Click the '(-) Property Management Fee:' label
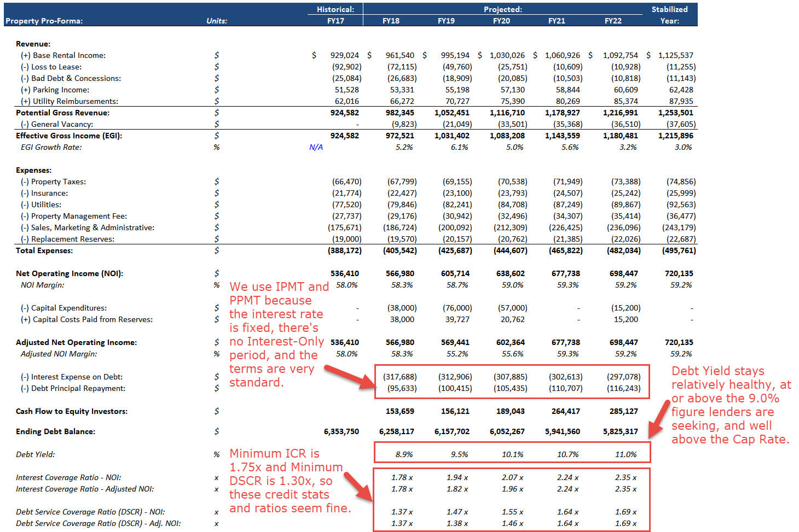799x532 pixels. pos(73,216)
